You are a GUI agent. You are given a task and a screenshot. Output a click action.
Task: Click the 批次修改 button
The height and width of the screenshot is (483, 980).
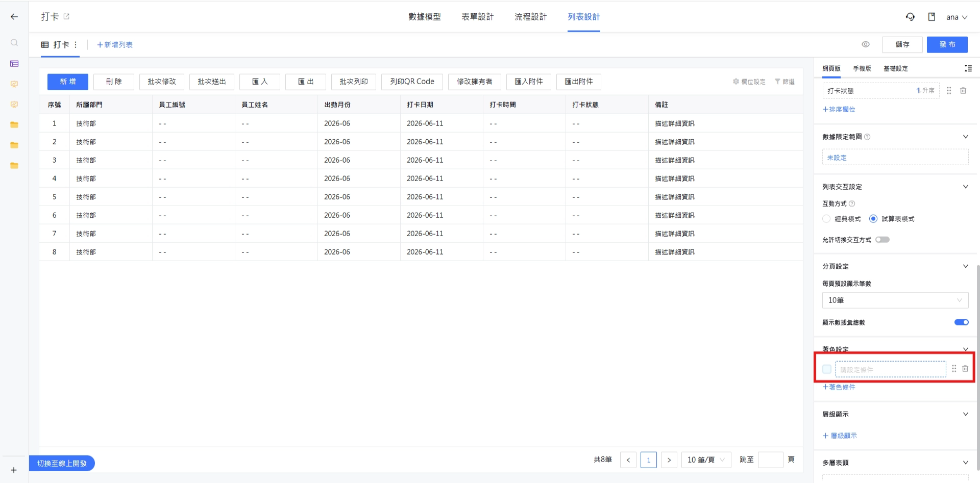[x=162, y=82]
